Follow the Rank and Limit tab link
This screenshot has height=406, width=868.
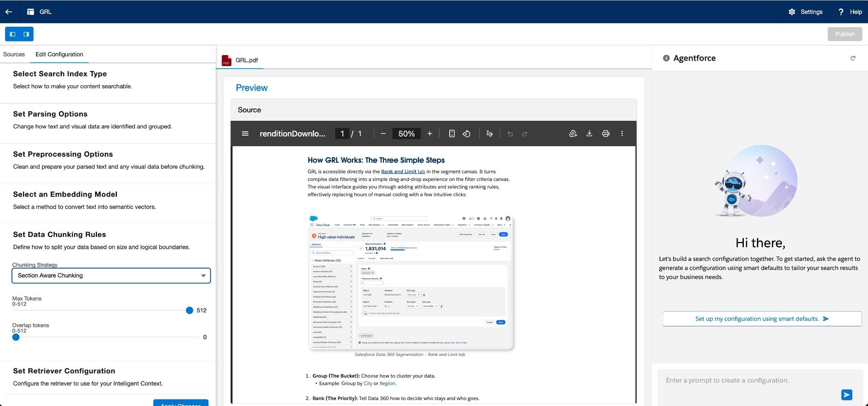(x=403, y=172)
